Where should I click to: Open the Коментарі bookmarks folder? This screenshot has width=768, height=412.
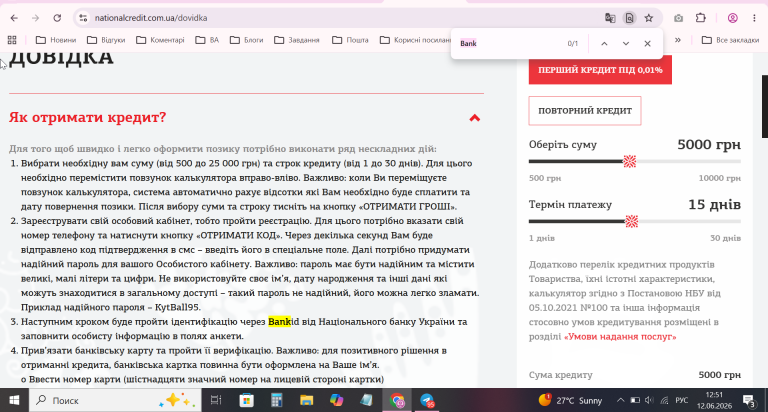coord(160,40)
